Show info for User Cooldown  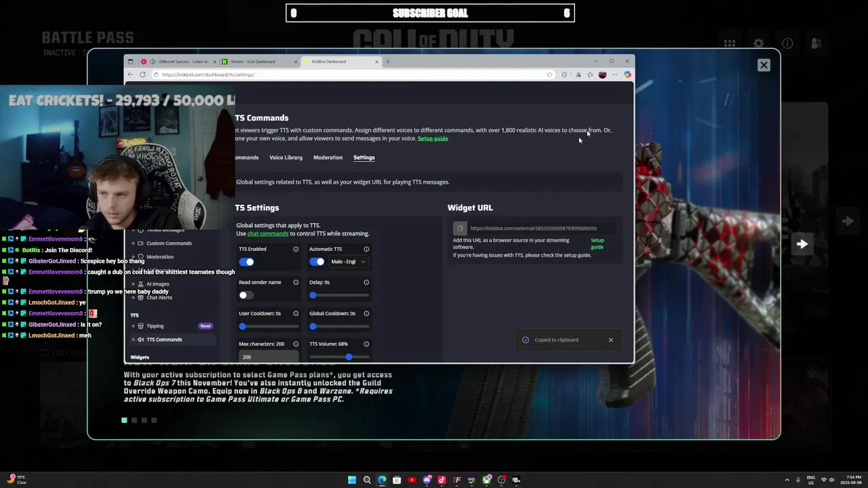point(296,313)
